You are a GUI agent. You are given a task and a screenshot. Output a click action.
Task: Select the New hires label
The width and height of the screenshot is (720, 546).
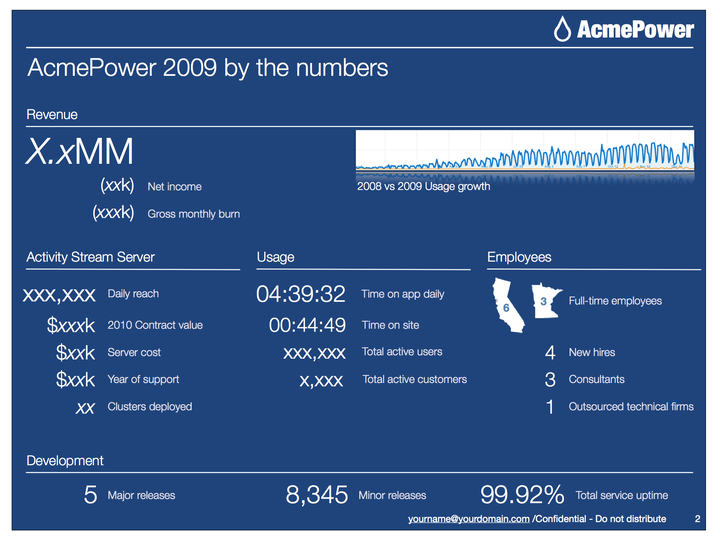[592, 352]
